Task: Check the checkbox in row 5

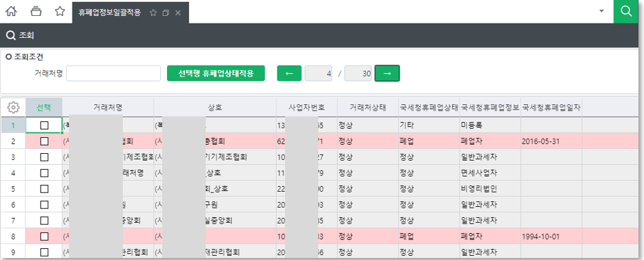Action: tap(44, 189)
